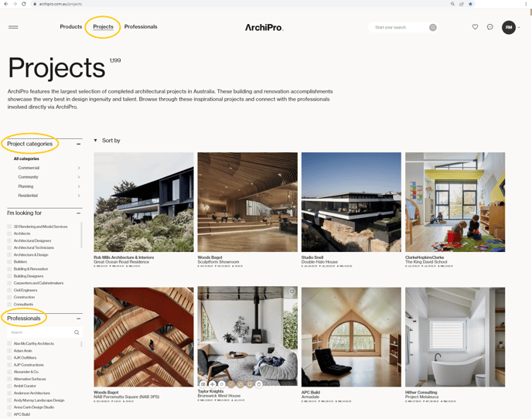Click the move arrows icon on Brunswick West House
This screenshot has width=532, height=419.
(x=213, y=384)
